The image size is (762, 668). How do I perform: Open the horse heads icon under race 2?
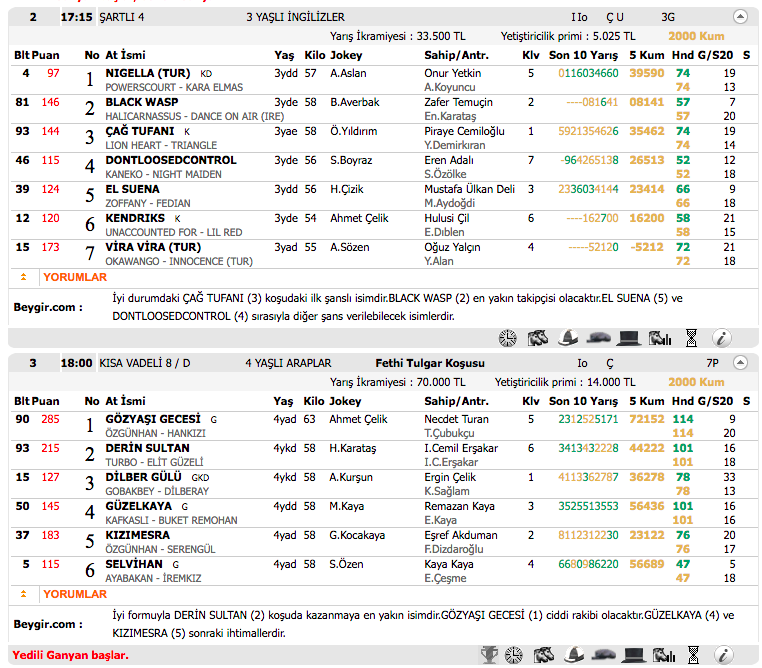click(x=538, y=338)
